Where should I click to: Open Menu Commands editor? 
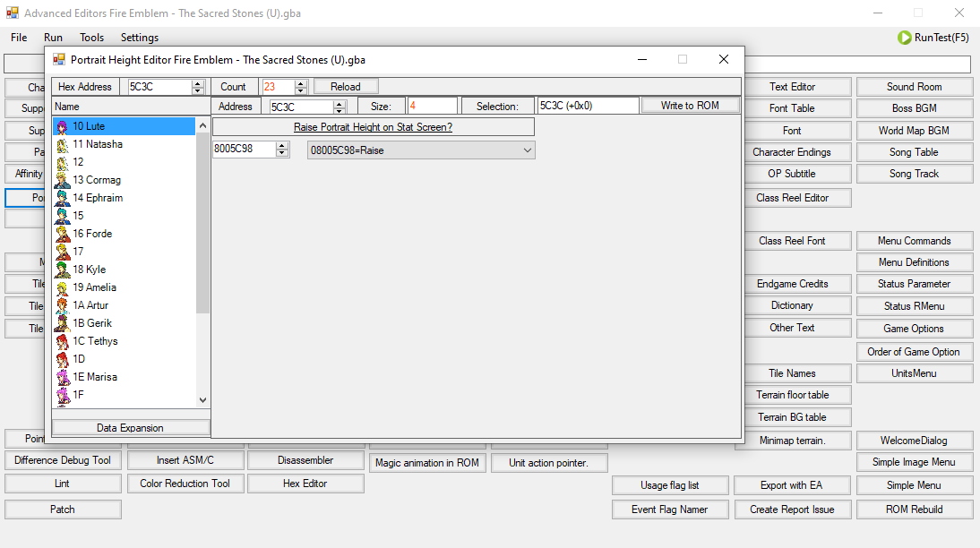pos(915,241)
